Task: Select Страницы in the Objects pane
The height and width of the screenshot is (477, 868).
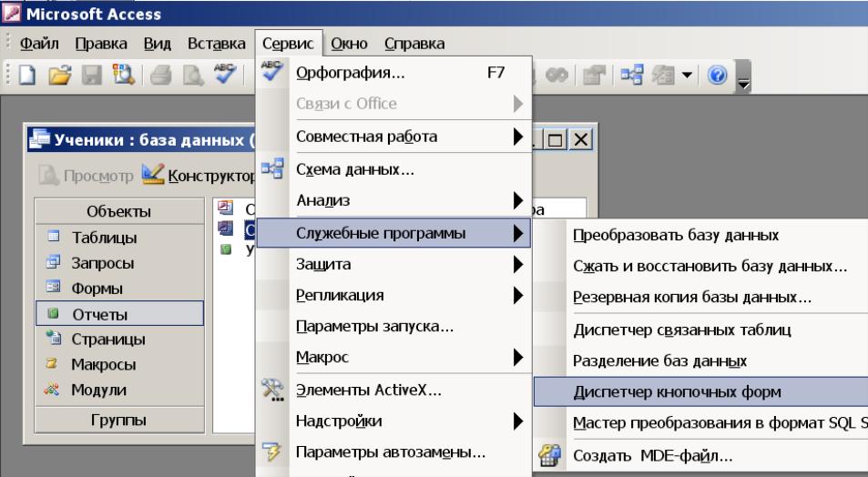Action: (119, 339)
